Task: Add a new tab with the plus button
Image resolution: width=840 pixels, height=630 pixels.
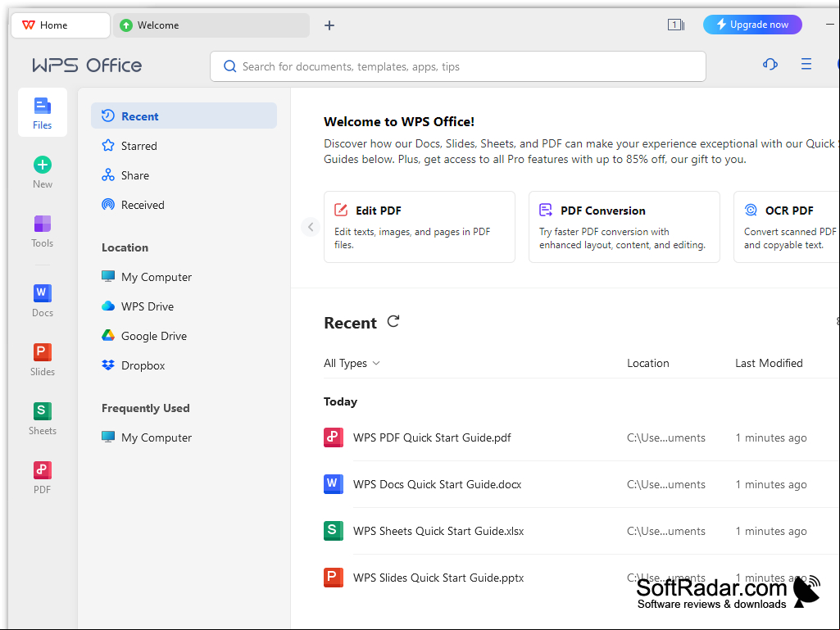Action: click(329, 25)
